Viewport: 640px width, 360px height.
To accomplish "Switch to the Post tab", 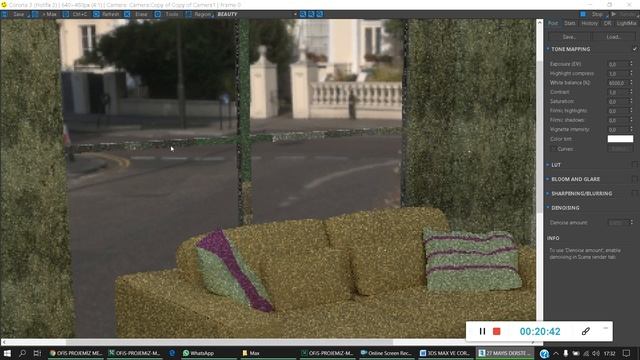I will [x=553, y=24].
